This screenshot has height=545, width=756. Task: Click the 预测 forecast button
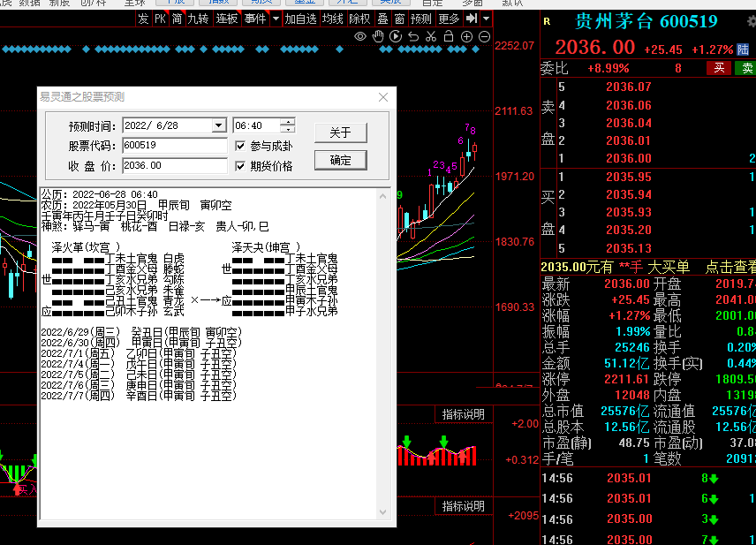point(421,19)
